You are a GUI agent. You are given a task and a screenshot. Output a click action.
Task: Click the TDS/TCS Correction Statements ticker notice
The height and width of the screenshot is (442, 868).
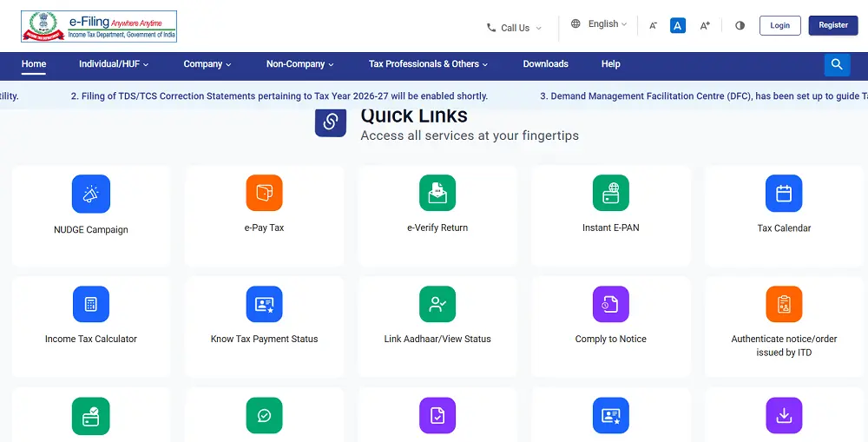(279, 96)
